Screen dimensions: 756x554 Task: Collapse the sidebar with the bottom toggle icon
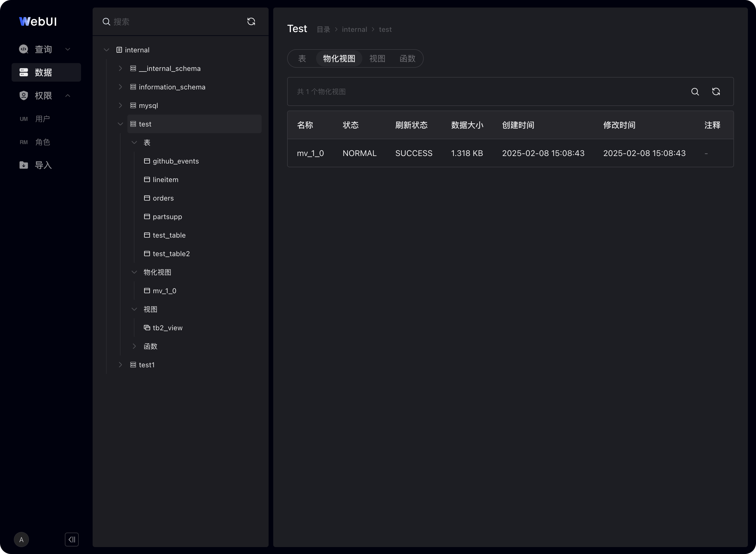click(x=72, y=540)
